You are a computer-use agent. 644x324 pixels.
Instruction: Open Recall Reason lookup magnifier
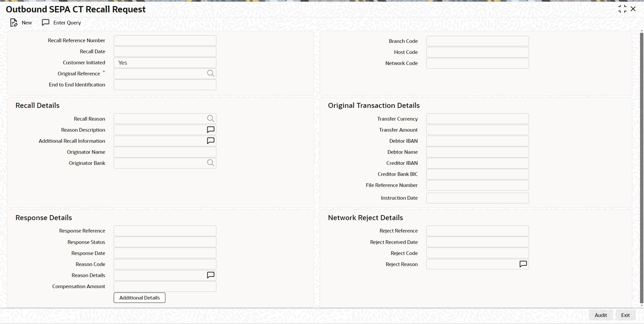[211, 119]
